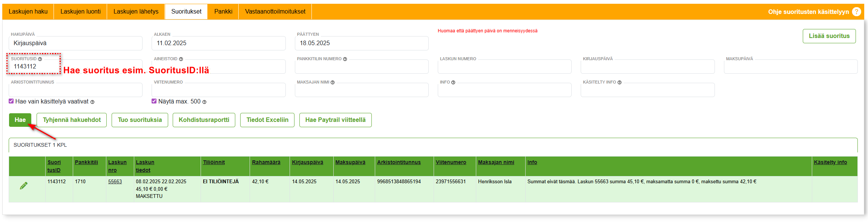The height and width of the screenshot is (222, 868).
Task: Open invoice number 55663 link
Action: coord(115,181)
